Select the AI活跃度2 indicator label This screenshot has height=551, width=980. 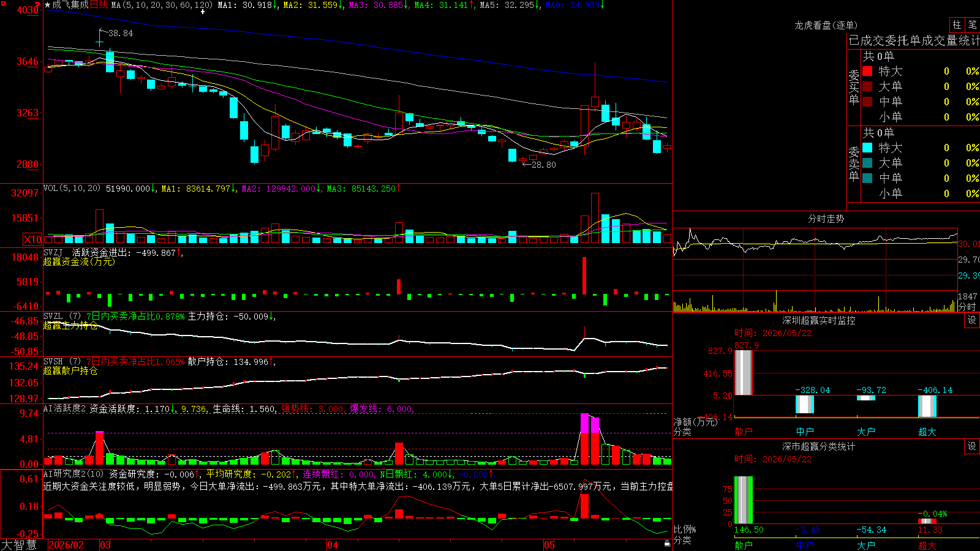65,408
